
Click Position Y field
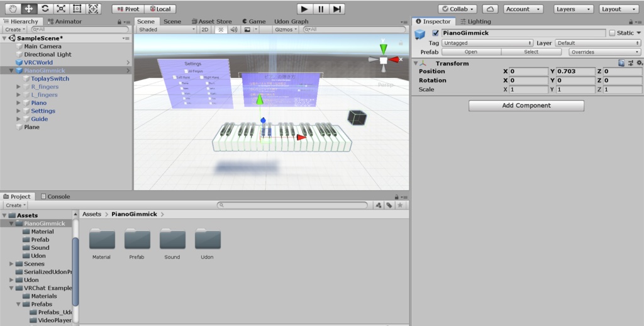coord(575,71)
